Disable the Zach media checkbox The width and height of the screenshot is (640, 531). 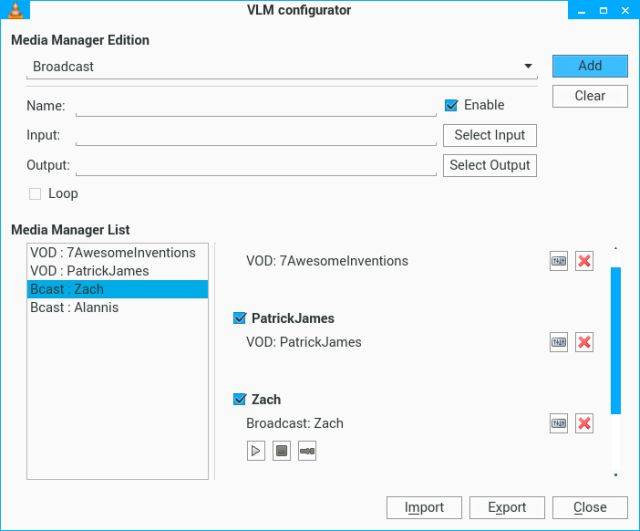click(x=239, y=399)
